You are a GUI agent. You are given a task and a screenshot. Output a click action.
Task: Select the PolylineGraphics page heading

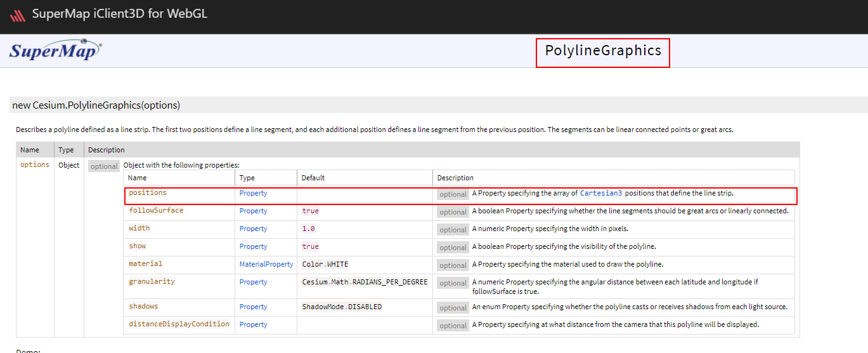(603, 51)
